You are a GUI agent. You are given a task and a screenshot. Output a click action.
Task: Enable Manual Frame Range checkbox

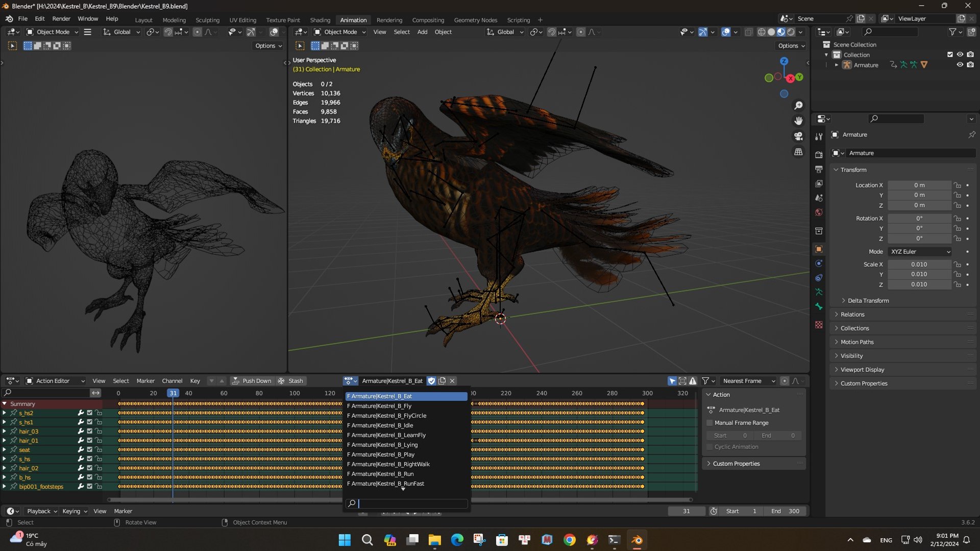(709, 423)
